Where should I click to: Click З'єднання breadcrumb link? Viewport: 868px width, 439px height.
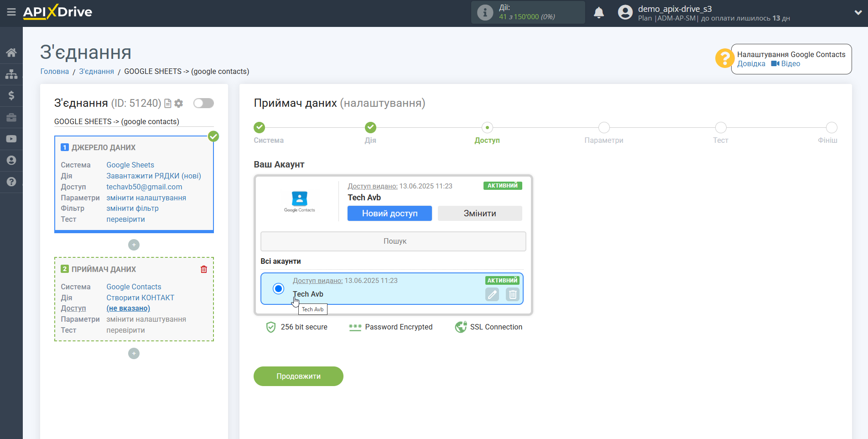(x=97, y=72)
